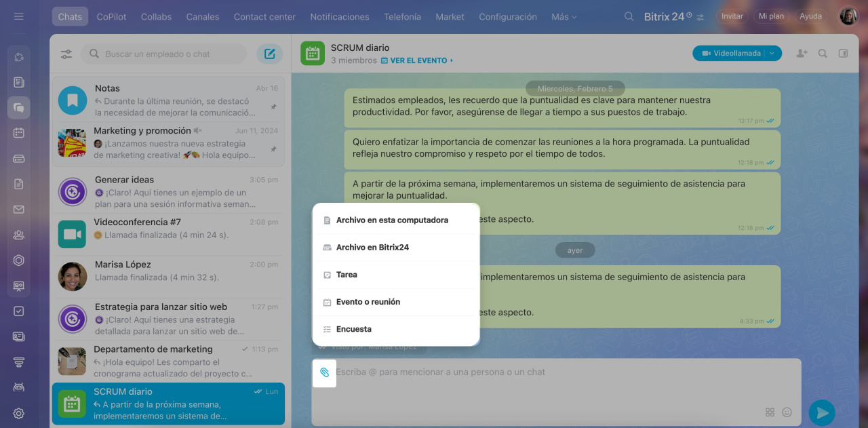
Task: Click the send message arrow button
Action: click(822, 412)
